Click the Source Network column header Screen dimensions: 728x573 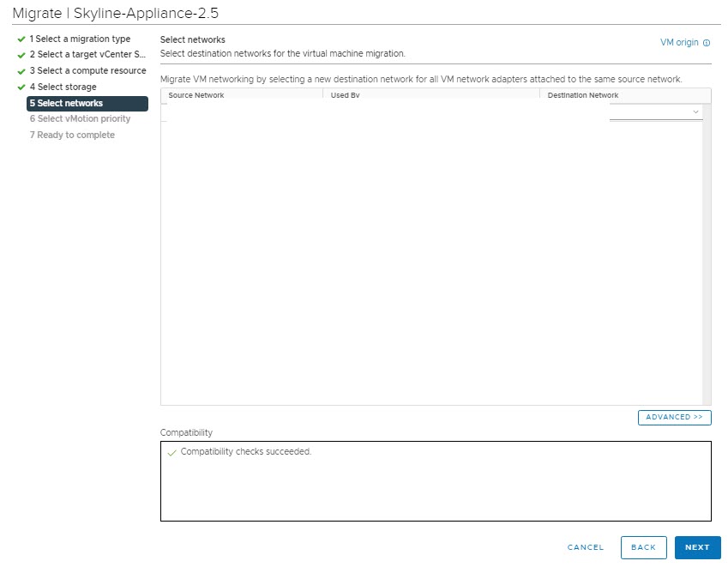(196, 95)
